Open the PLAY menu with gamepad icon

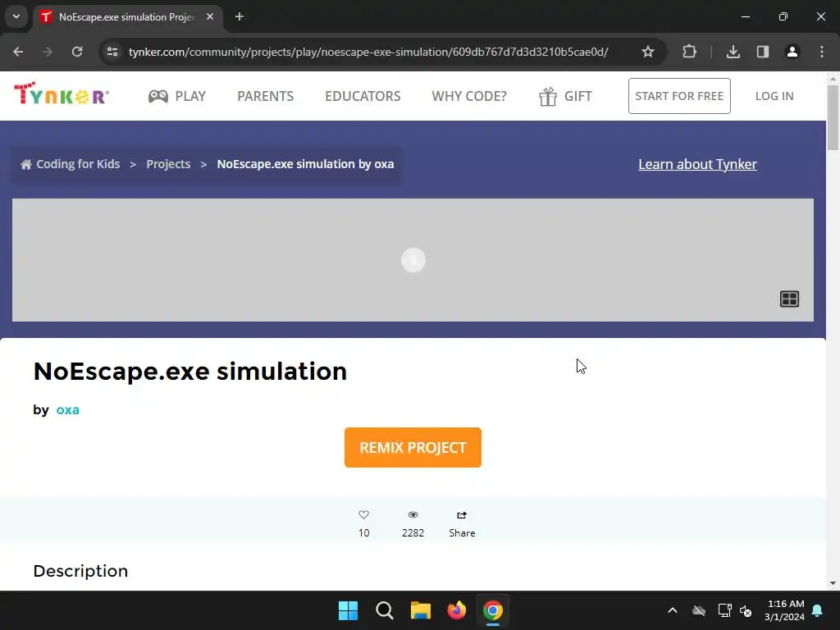click(177, 96)
